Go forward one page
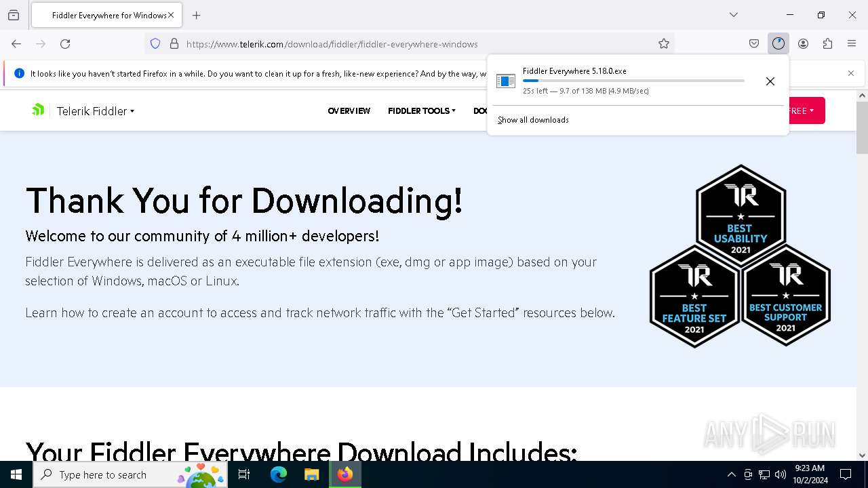The height and width of the screenshot is (488, 868). (41, 44)
